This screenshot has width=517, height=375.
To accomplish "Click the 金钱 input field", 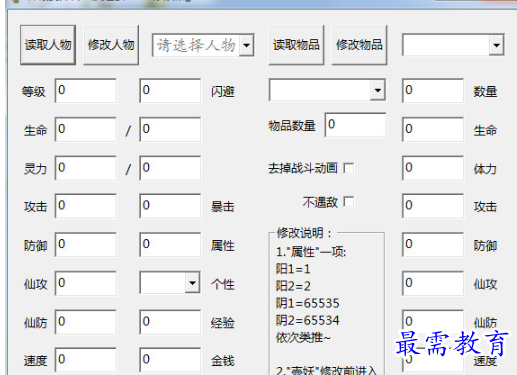I will (170, 360).
